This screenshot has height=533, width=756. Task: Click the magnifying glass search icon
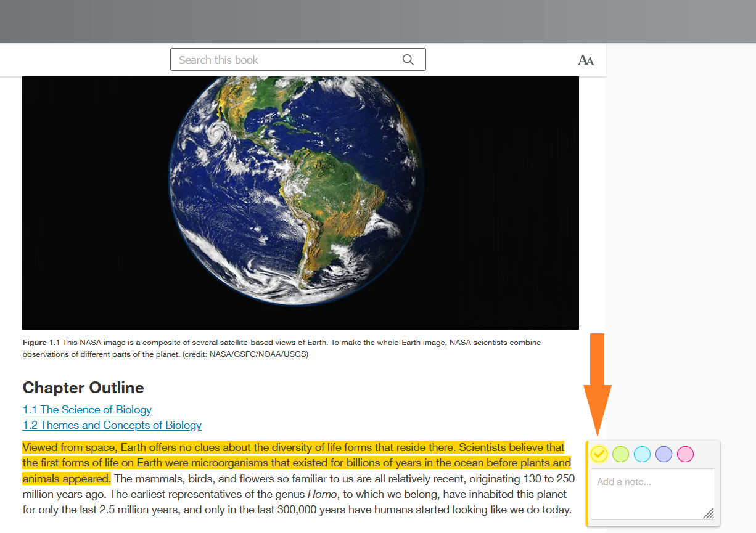click(408, 60)
